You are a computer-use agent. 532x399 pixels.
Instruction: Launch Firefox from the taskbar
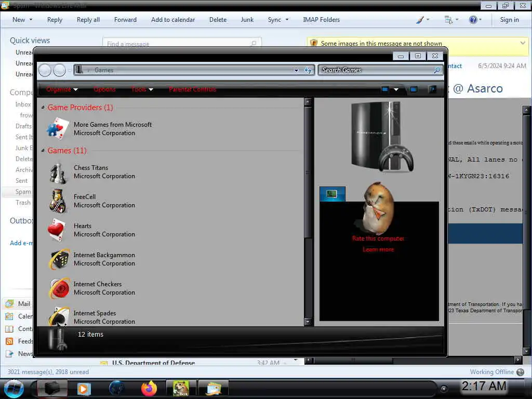(149, 389)
